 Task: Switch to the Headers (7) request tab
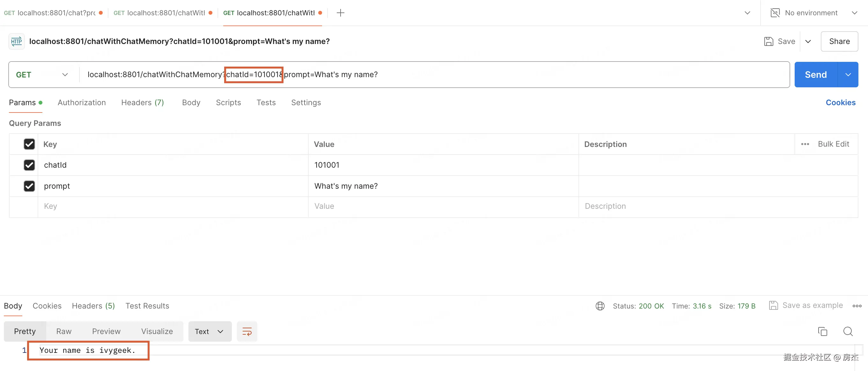pos(142,102)
